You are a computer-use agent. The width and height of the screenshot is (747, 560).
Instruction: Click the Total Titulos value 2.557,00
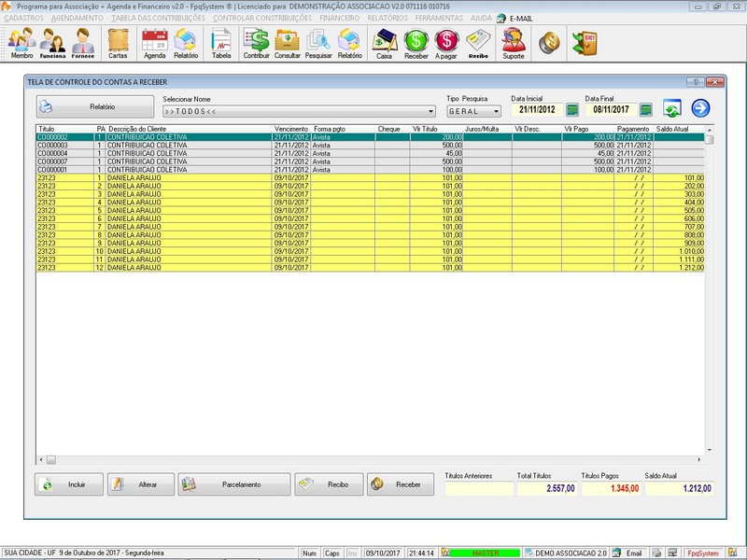547,488
